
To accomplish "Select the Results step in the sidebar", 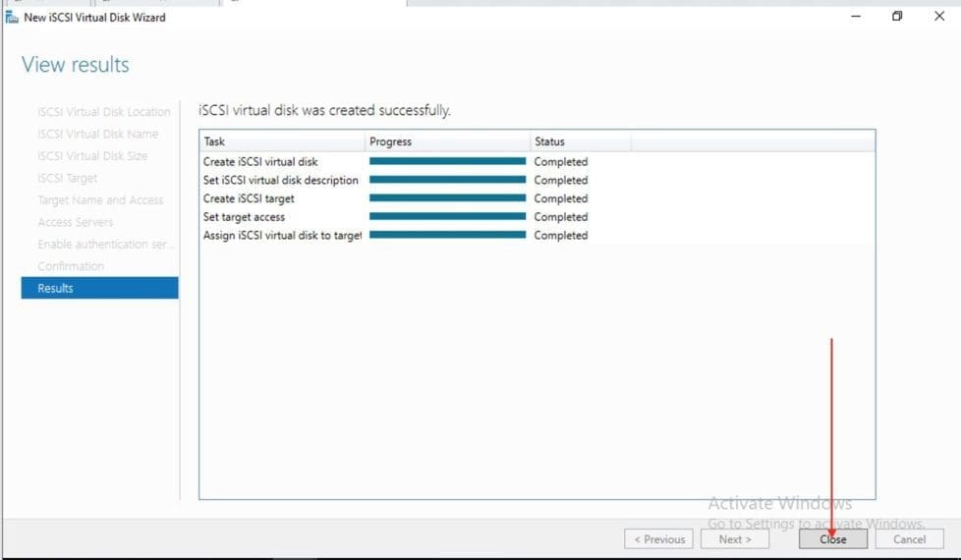I will point(99,288).
